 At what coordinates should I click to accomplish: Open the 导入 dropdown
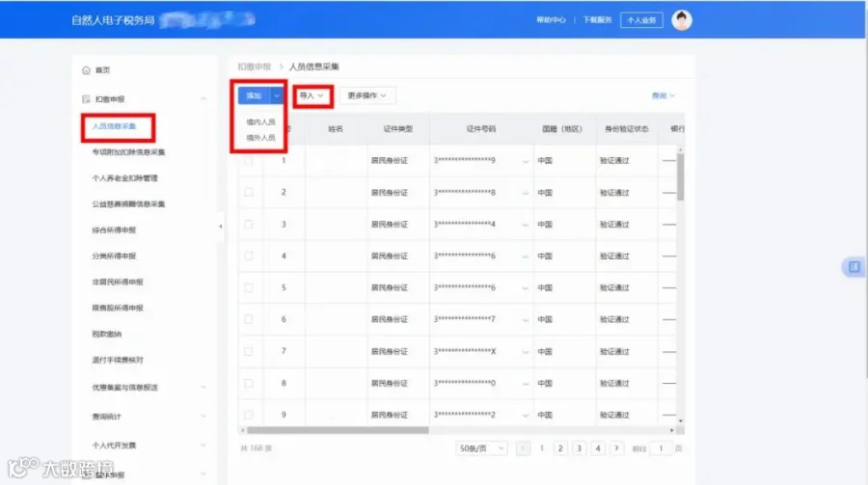coord(312,95)
